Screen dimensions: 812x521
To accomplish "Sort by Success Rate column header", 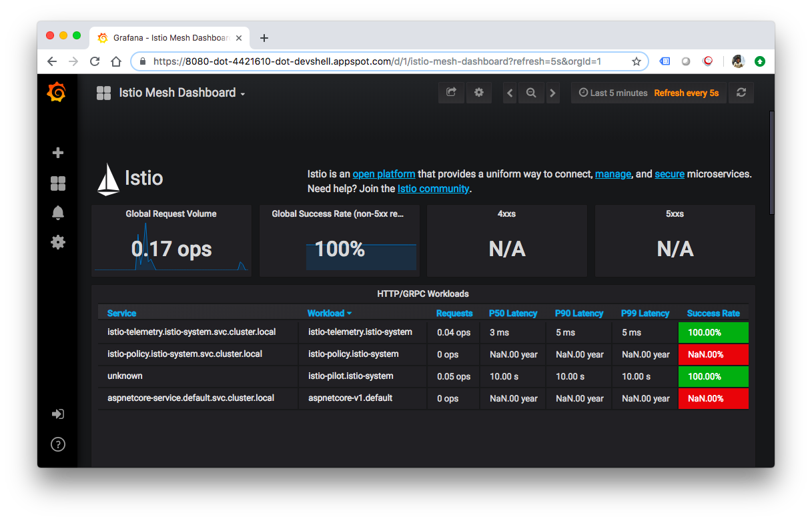I will pyautogui.click(x=713, y=314).
